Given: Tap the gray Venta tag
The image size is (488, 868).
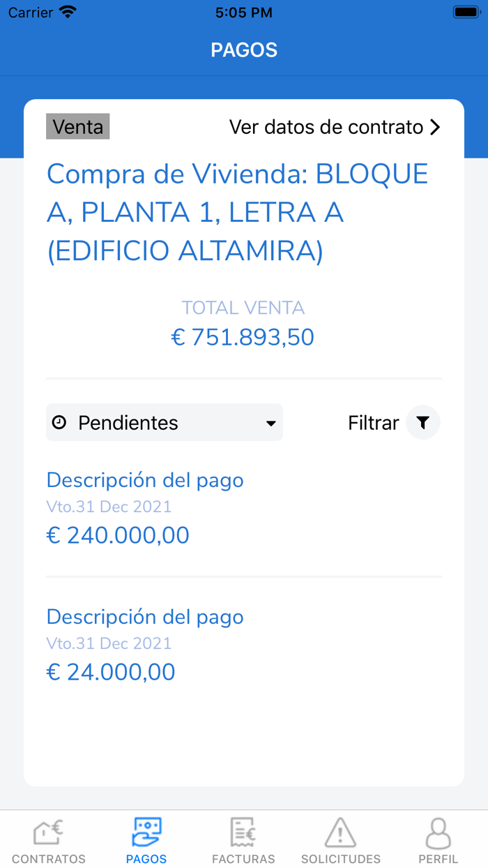Looking at the screenshot, I should point(78,127).
